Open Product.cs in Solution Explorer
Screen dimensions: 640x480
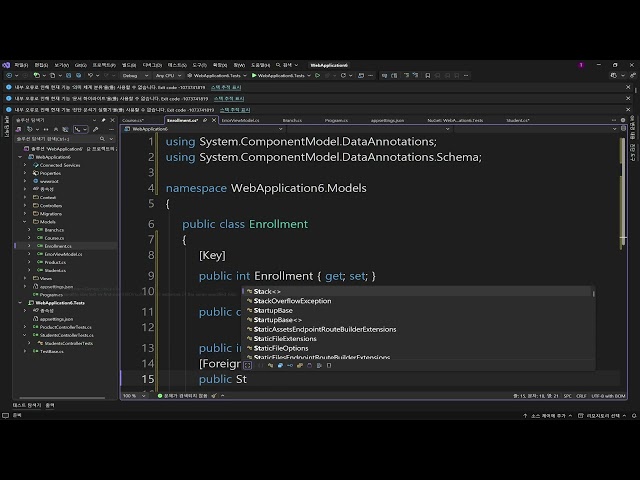[x=55, y=262]
